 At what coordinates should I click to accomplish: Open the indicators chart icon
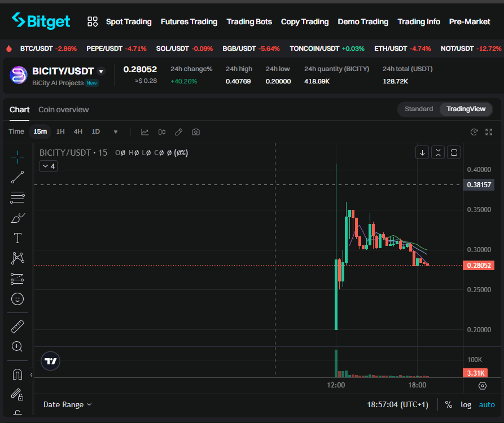point(144,132)
